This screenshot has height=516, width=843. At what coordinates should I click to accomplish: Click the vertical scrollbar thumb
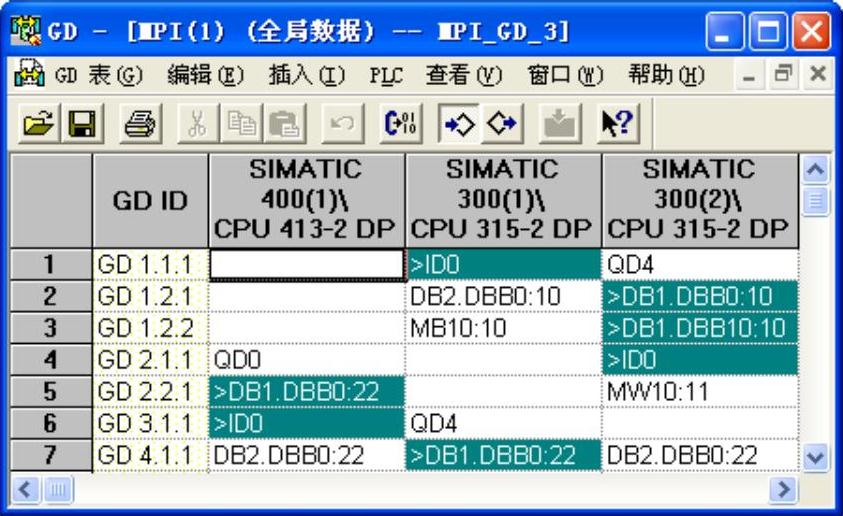tap(815, 202)
